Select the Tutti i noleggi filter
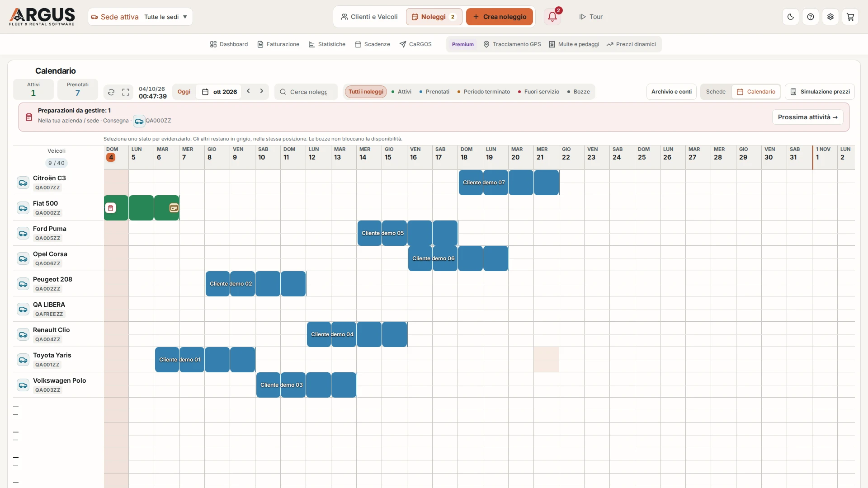The height and width of the screenshot is (488, 868). pos(366,92)
